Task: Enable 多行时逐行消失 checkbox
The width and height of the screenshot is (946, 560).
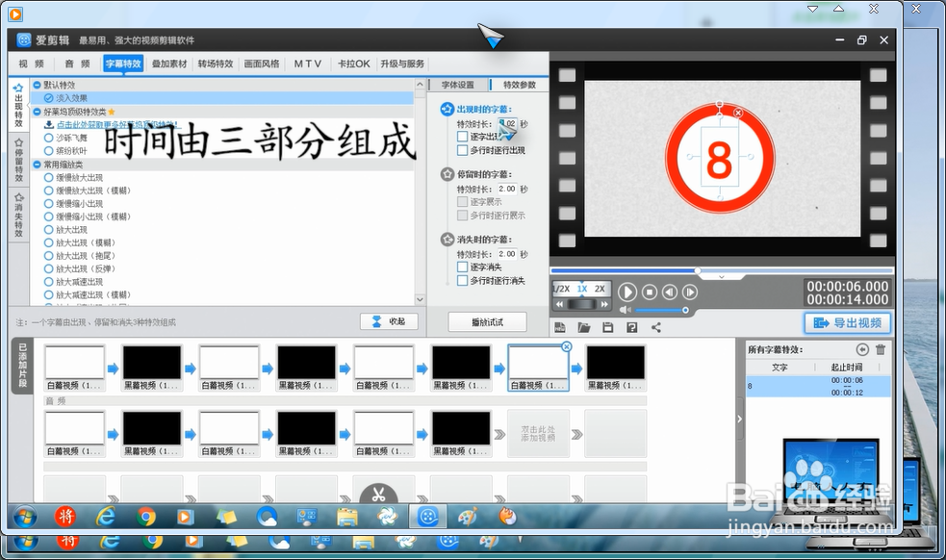Action: point(462,280)
